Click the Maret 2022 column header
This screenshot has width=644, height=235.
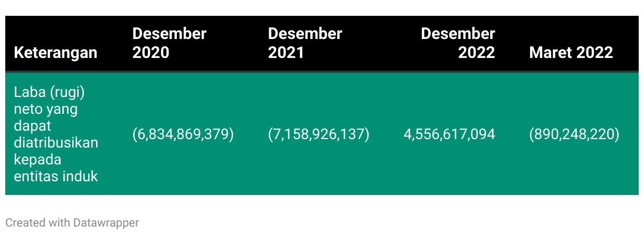pyautogui.click(x=571, y=53)
